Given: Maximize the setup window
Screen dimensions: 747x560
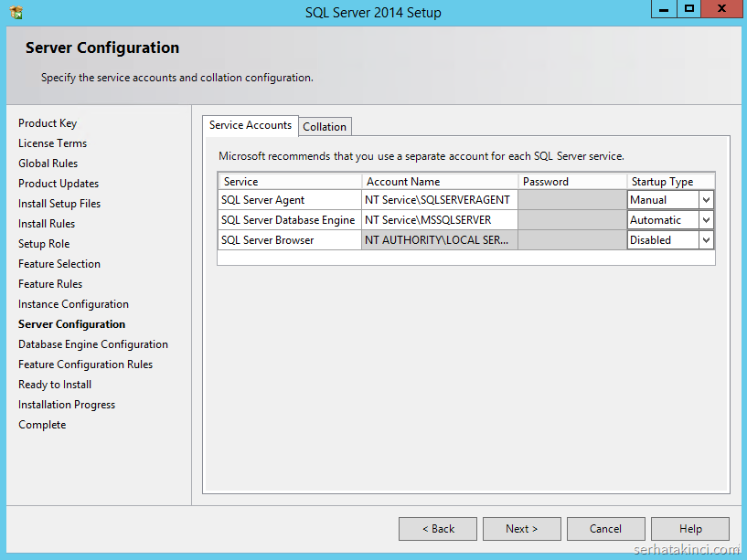Looking at the screenshot, I should pos(689,8).
